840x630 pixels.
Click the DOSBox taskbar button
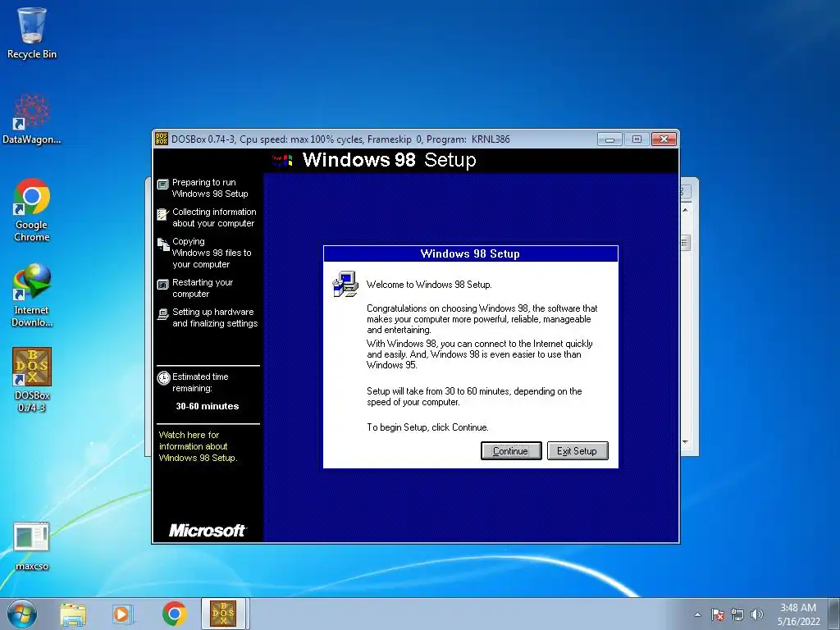coord(223,614)
